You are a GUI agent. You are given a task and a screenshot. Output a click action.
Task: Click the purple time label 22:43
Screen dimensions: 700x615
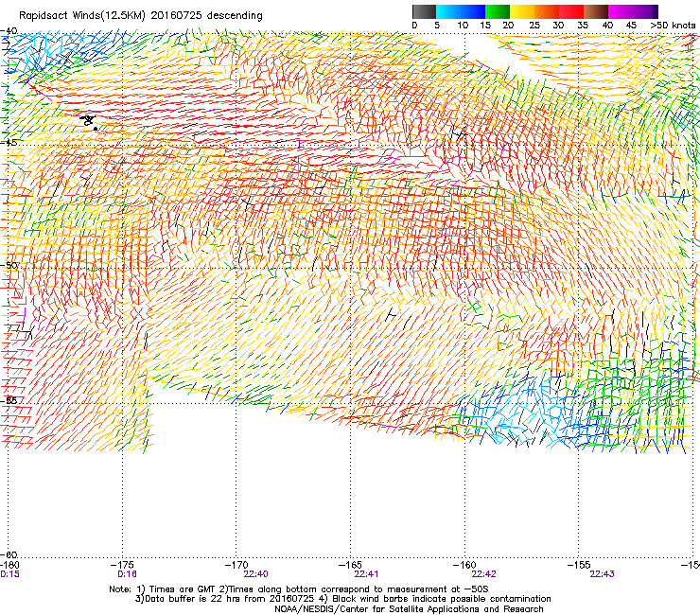pos(602,574)
